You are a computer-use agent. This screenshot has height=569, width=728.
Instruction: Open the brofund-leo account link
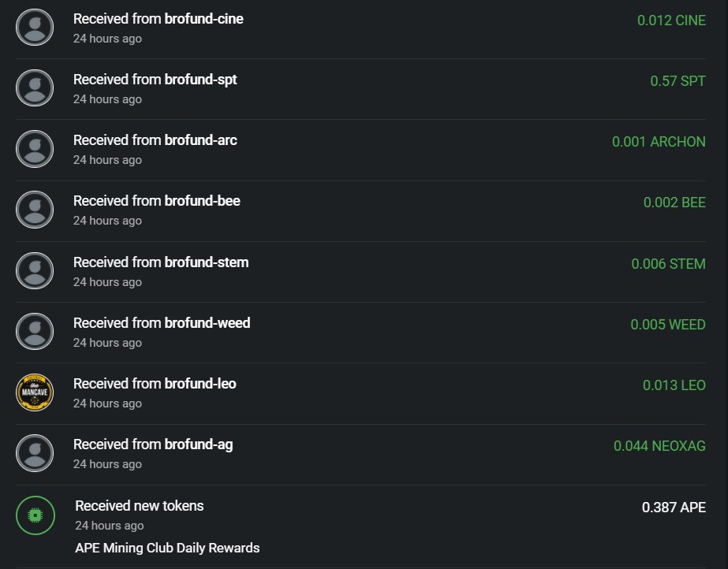(200, 384)
